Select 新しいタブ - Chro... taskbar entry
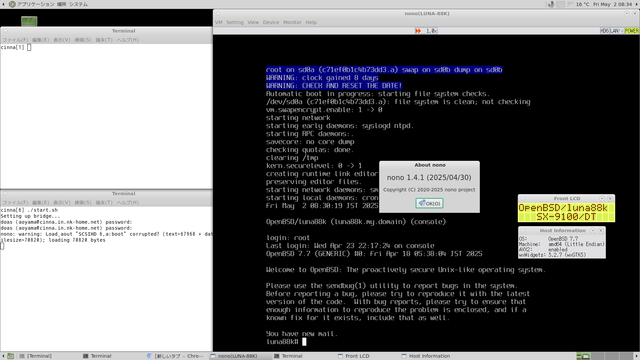The height and width of the screenshot is (360, 640). tap(176, 356)
